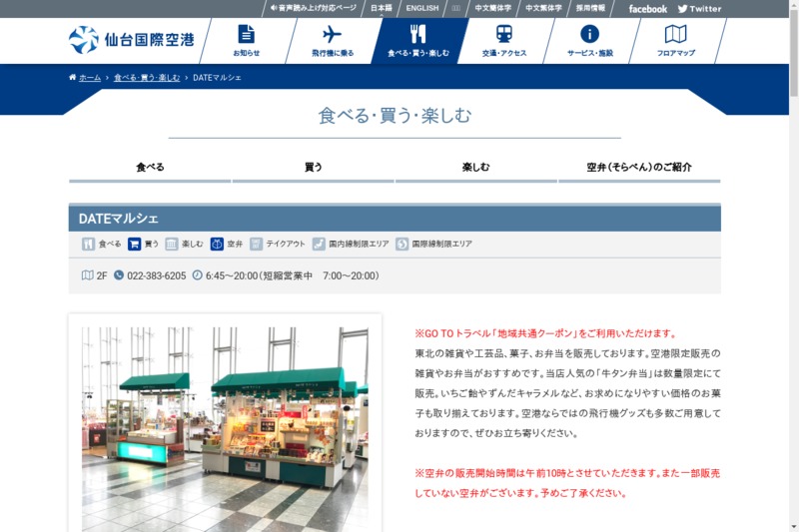Click 食べる・買う・楽しむ breadcrumb link
799x532 pixels.
[147, 77]
